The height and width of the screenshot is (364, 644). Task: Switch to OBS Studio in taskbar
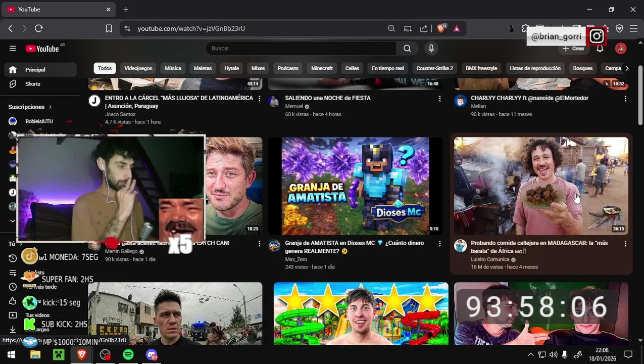click(x=105, y=355)
